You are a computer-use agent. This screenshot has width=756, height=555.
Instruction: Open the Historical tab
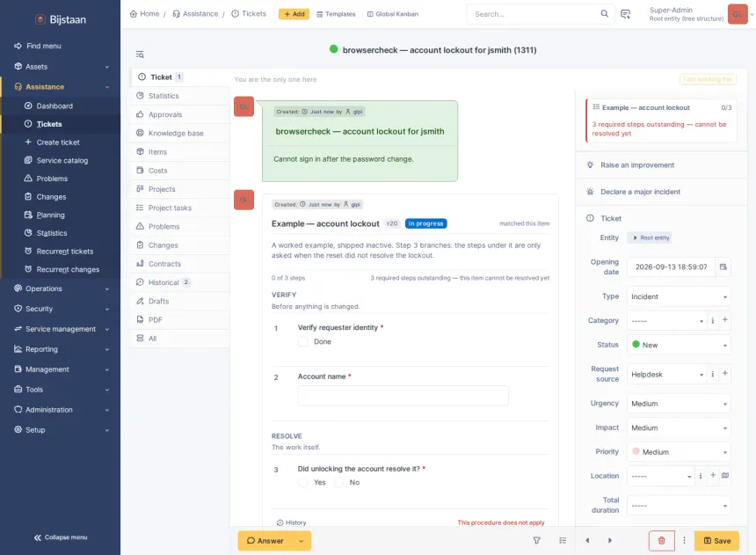179,282
